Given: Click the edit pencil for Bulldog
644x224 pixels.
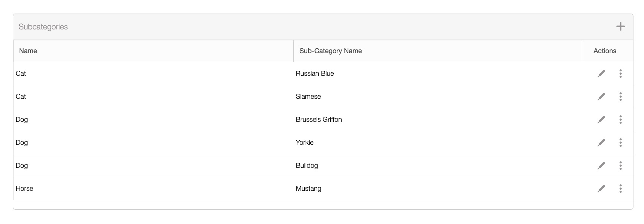Looking at the screenshot, I should click(601, 166).
